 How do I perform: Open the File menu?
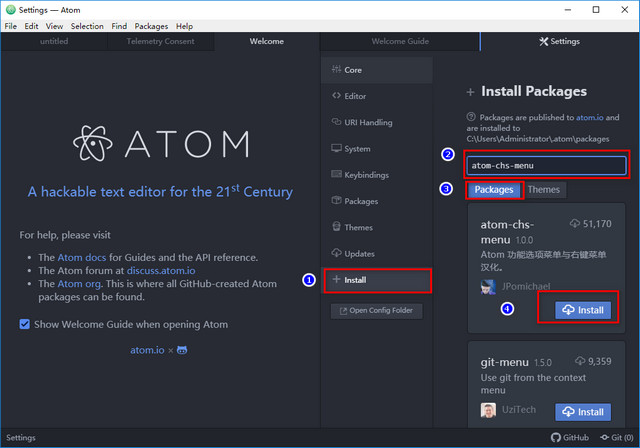click(x=11, y=26)
